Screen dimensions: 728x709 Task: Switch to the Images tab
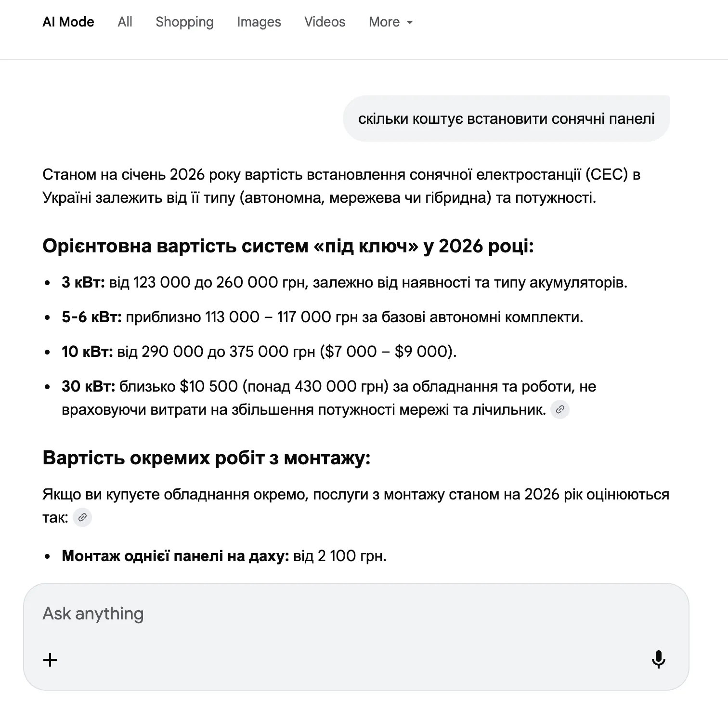click(x=259, y=22)
